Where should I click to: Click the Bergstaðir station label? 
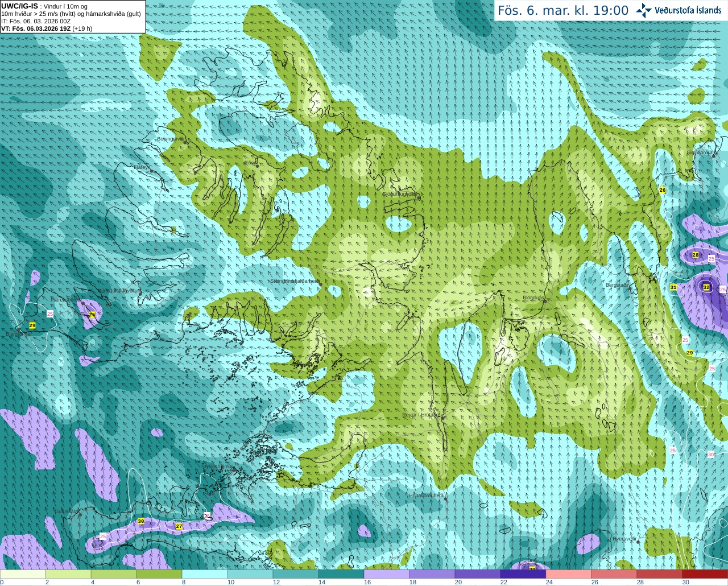click(617, 285)
